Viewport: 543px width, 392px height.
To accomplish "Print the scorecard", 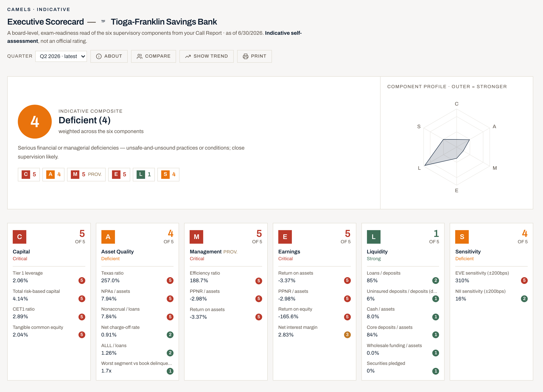I will [x=254, y=56].
